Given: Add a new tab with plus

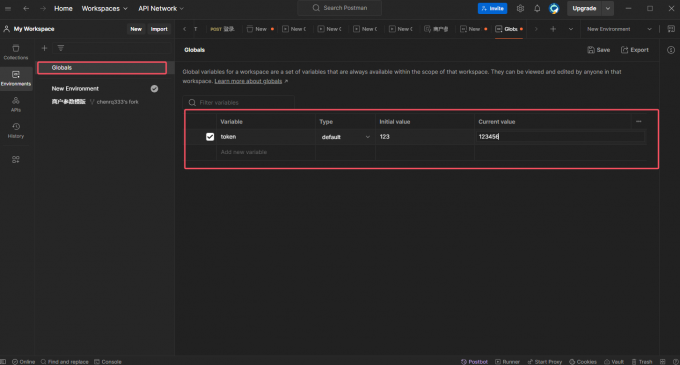Looking at the screenshot, I should pos(553,29).
